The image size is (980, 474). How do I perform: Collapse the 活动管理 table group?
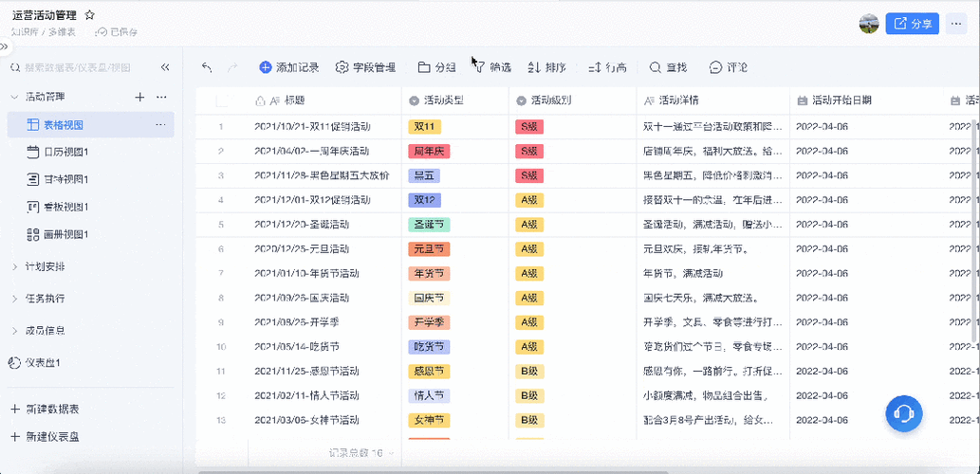[x=14, y=97]
